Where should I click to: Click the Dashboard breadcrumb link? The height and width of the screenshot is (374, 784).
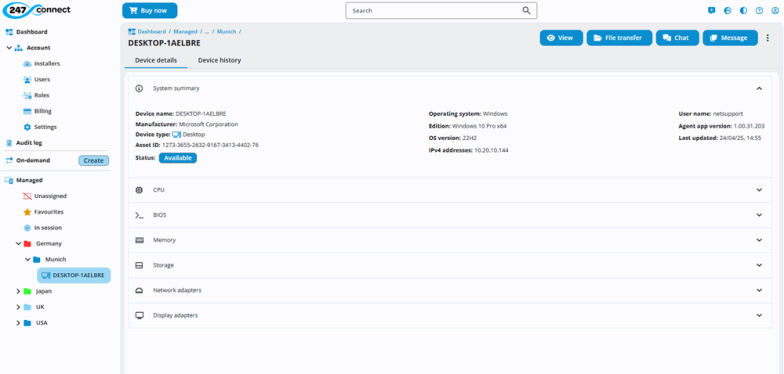152,32
